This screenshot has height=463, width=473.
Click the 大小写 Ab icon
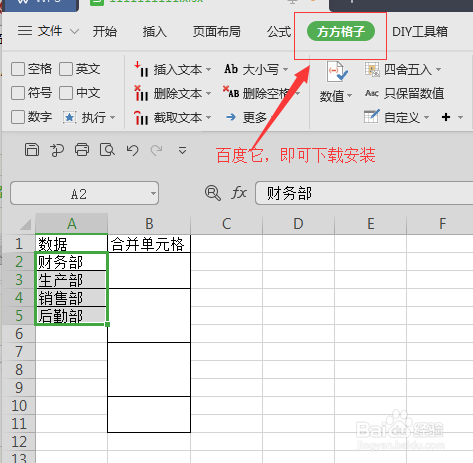coord(231,69)
